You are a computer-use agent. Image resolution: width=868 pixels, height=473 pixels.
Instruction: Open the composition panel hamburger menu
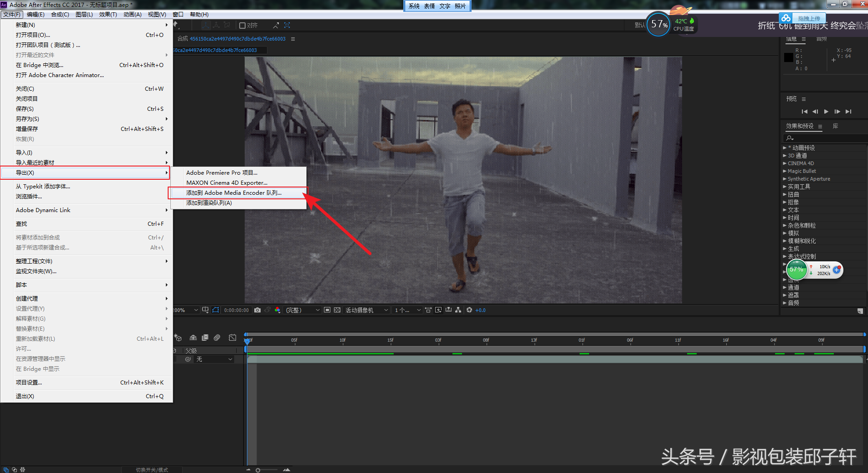pyautogui.click(x=293, y=39)
